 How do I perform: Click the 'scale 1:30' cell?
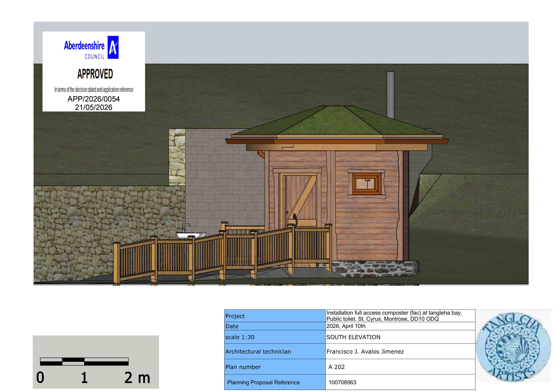click(x=275, y=337)
